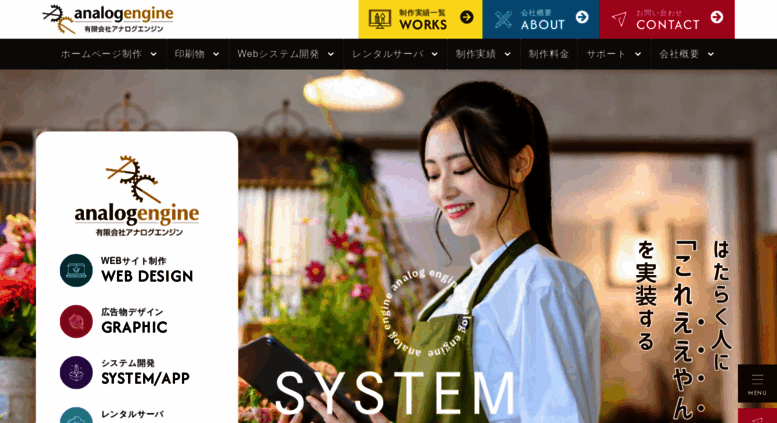Expand the サポート dropdown chevron

(x=638, y=54)
